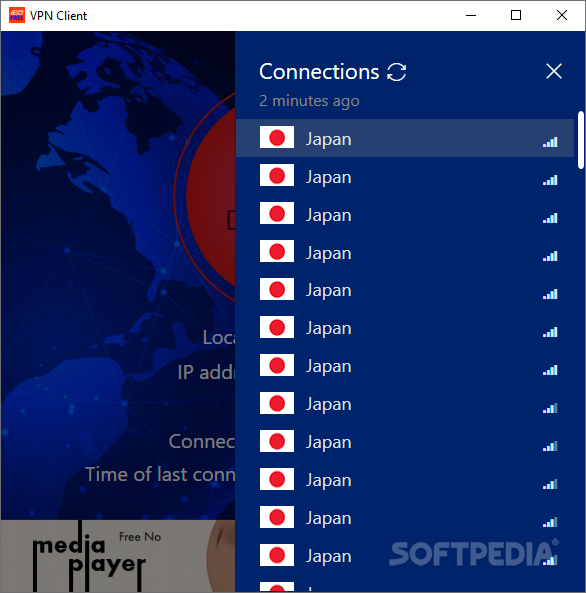
Task: Click the "2 minutes ago" update time text
Action: tap(309, 101)
